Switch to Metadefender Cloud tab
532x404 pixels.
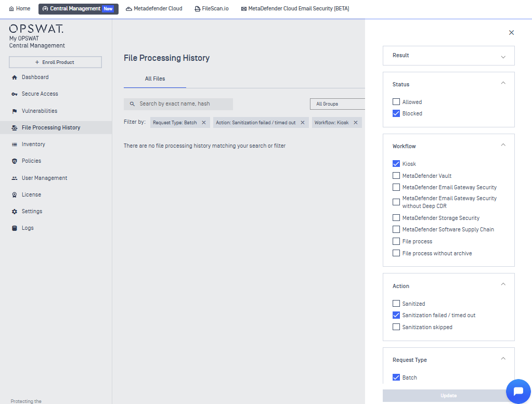pyautogui.click(x=154, y=9)
